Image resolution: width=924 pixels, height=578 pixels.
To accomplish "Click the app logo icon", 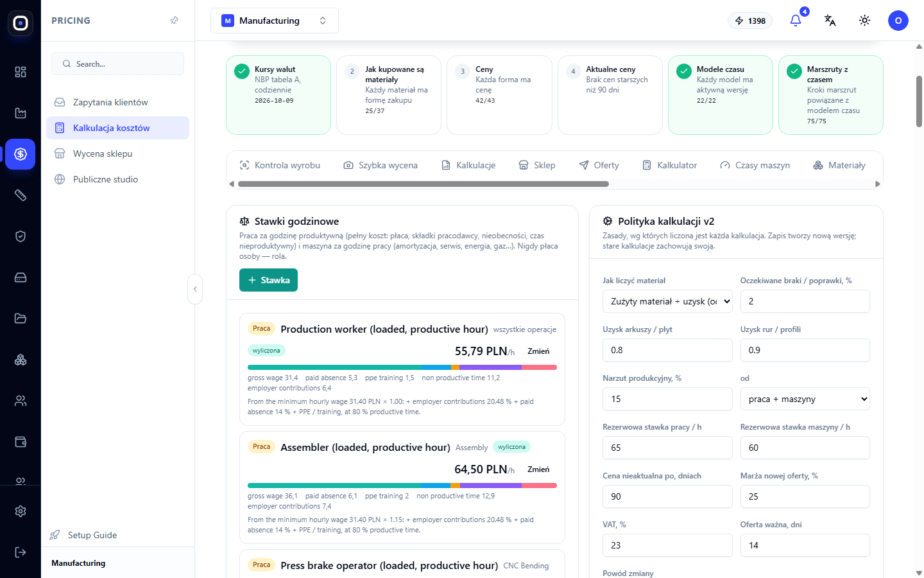I will pyautogui.click(x=21, y=23).
